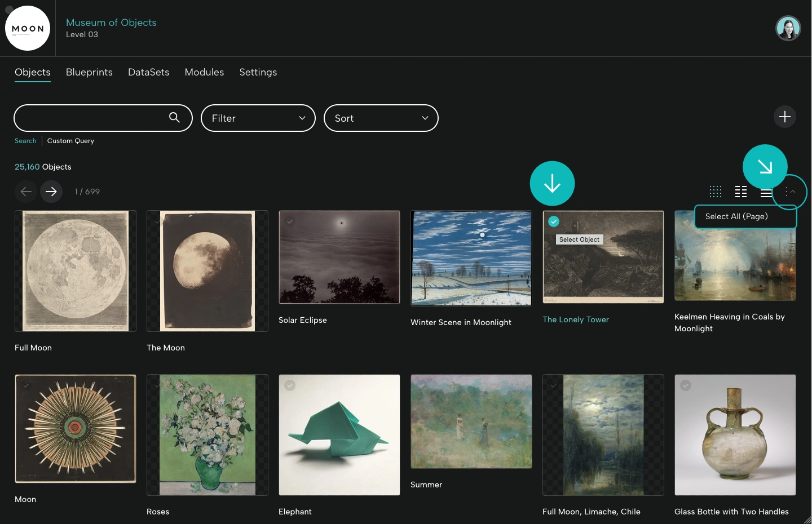Click the MOON museum logo
This screenshot has width=812, height=524.
[27, 28]
